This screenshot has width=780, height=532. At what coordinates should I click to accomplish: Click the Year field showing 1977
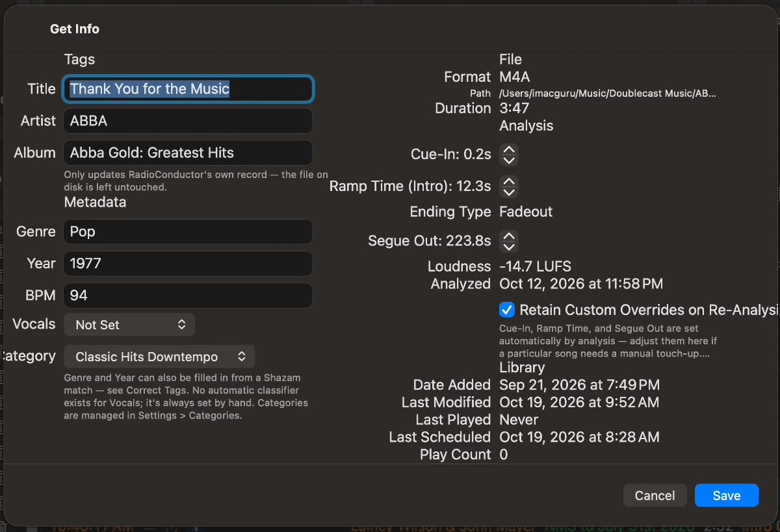tap(188, 264)
